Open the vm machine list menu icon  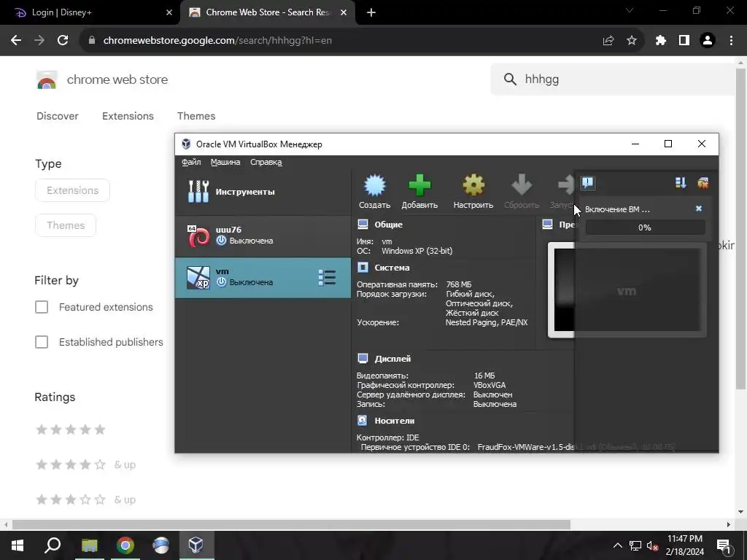tap(327, 278)
